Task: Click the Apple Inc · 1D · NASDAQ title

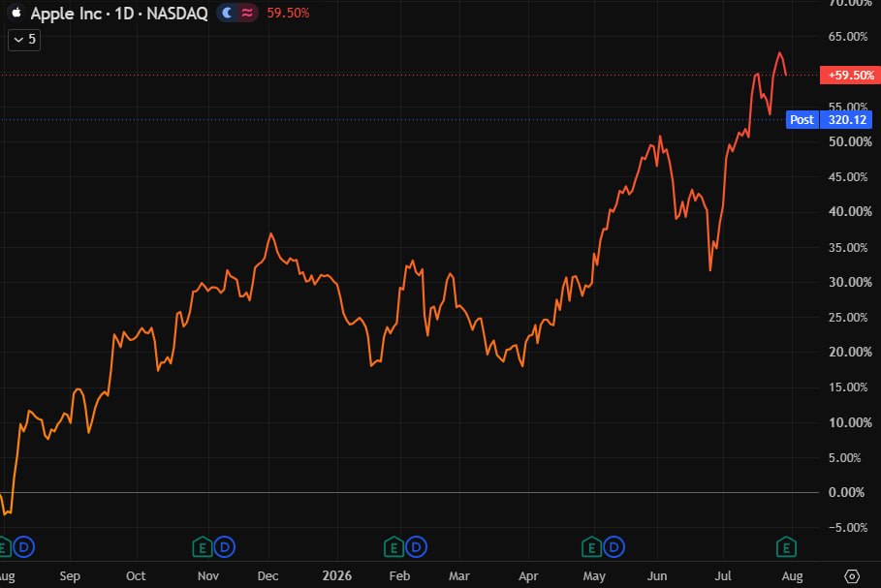Action: [x=119, y=13]
